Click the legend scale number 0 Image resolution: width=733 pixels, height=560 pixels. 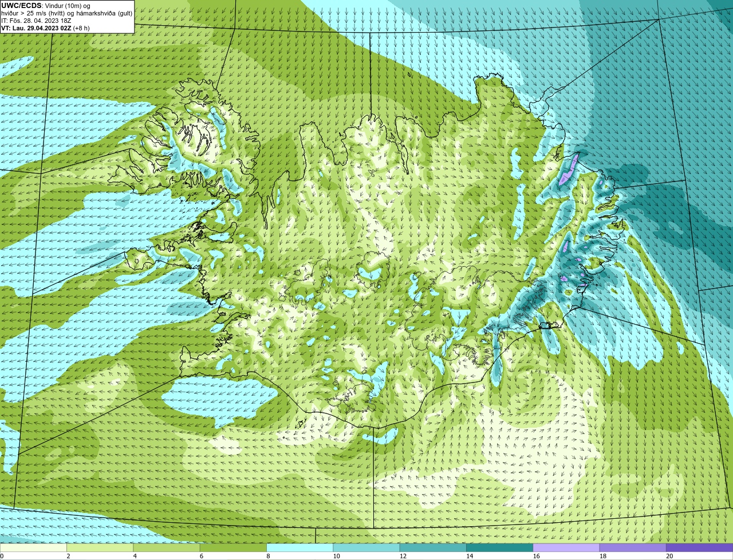point(2,556)
